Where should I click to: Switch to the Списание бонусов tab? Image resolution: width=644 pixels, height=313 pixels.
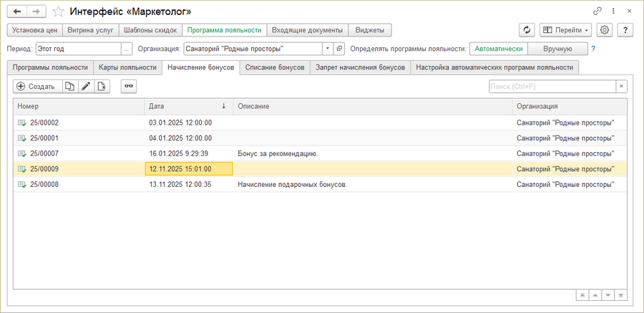tap(275, 67)
